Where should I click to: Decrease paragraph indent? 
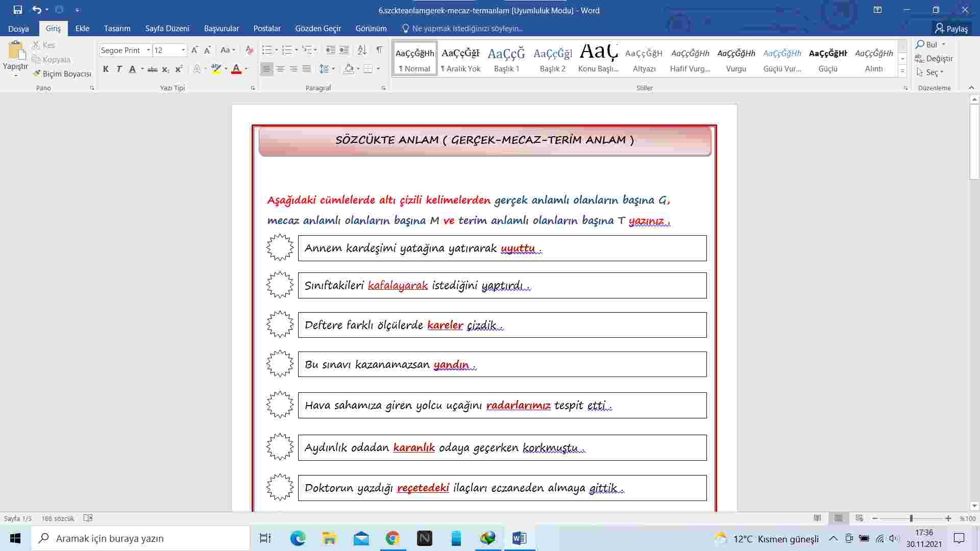coord(331,50)
